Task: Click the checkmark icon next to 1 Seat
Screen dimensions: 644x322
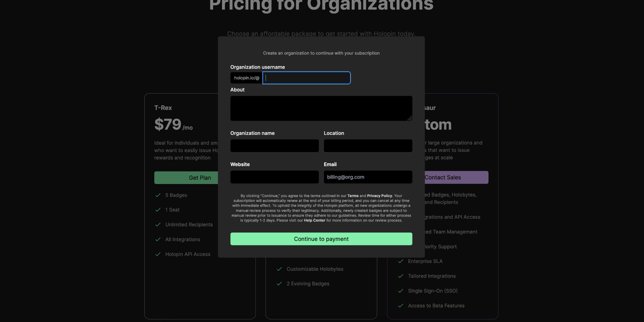Action: (158, 210)
